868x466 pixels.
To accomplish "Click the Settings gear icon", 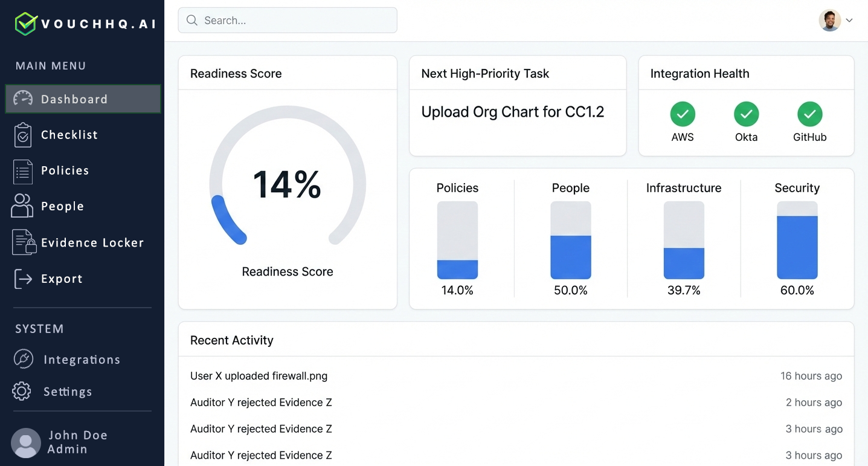I will click(22, 391).
